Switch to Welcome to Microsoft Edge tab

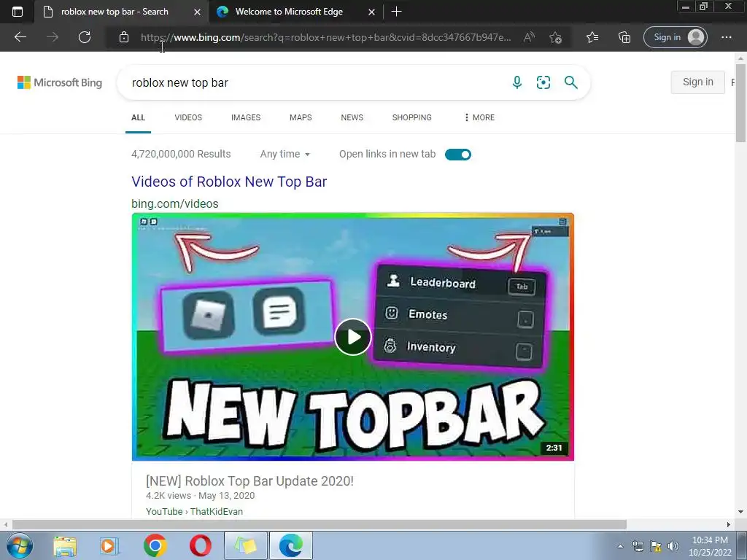[x=295, y=12]
